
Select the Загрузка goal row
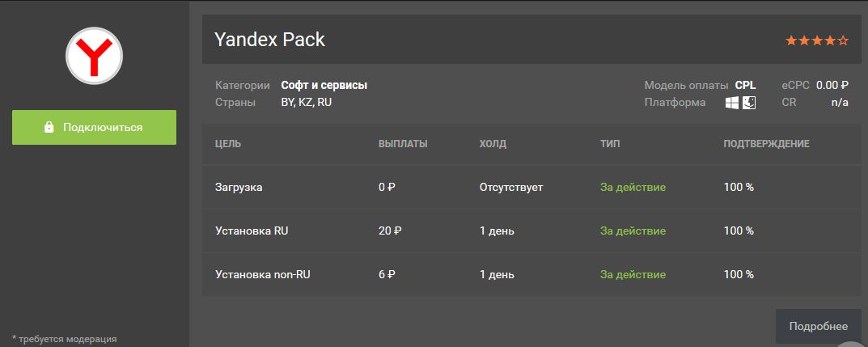(239, 187)
